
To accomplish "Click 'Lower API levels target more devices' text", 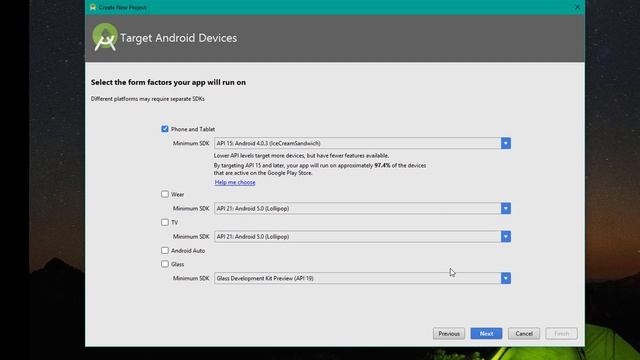I will 301,156.
